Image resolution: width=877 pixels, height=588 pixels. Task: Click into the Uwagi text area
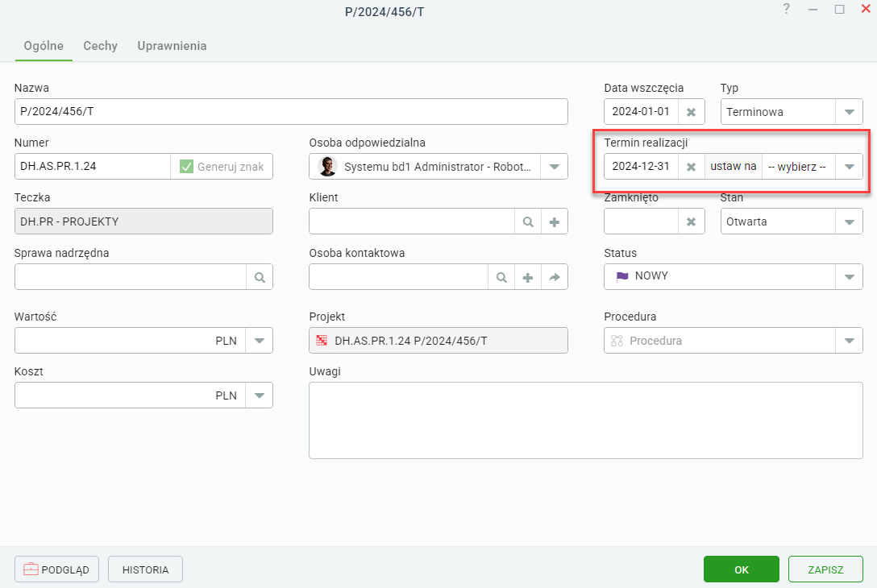tap(585, 420)
